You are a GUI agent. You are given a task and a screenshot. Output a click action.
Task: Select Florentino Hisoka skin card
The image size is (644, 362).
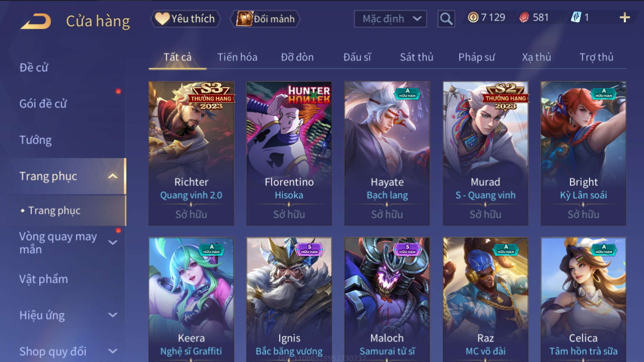[289, 153]
